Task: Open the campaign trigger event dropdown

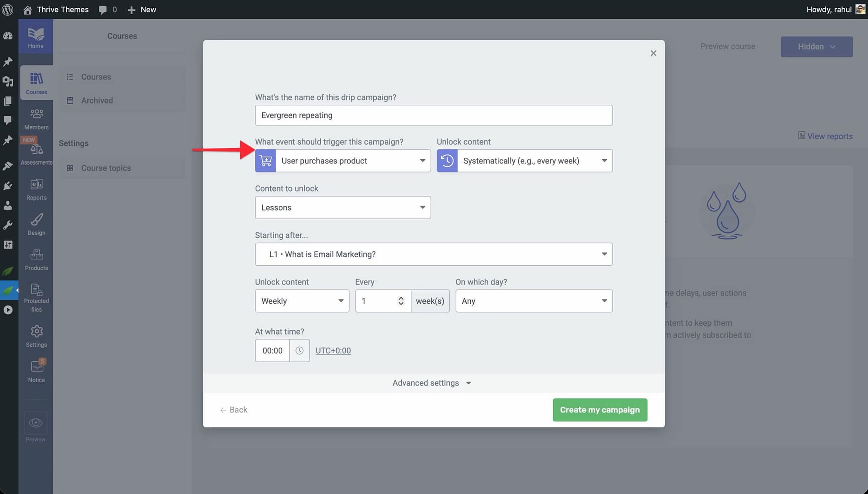Action: point(353,161)
